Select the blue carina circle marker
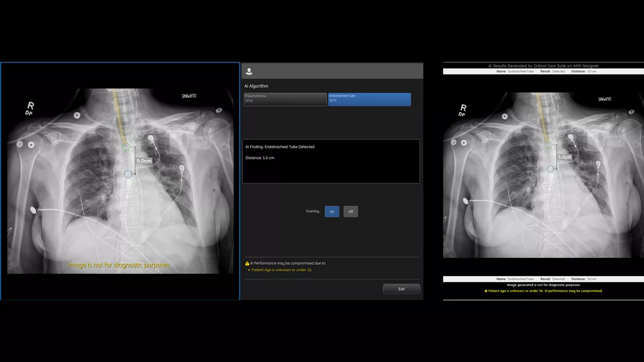The height and width of the screenshot is (362, 644). 128,174
